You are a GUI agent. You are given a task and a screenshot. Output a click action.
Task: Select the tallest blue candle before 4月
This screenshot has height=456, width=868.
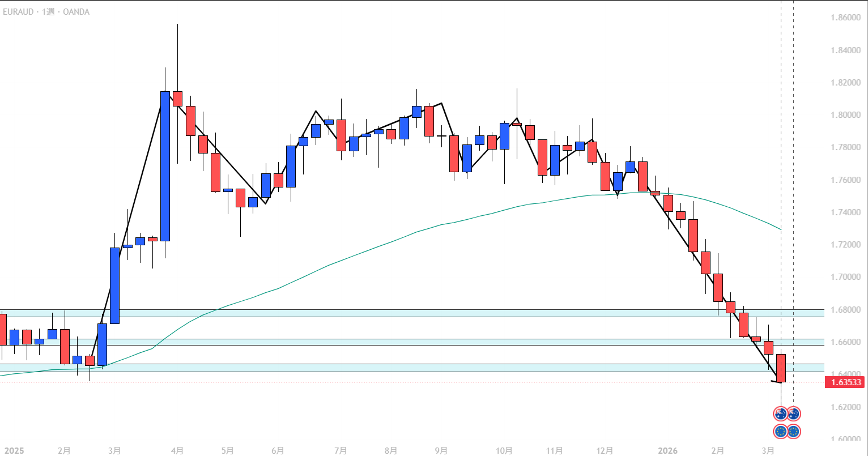(165, 165)
